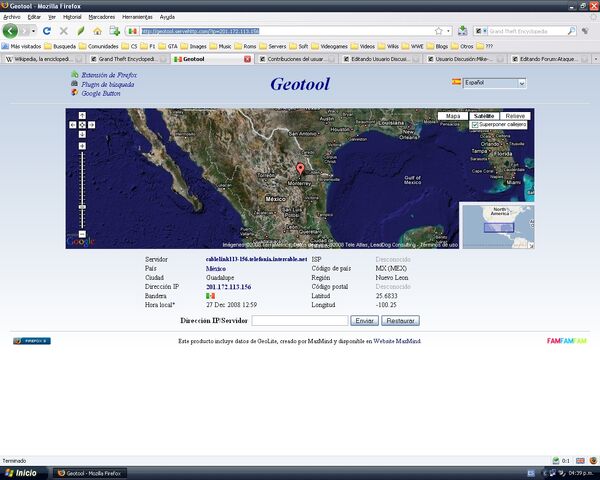This screenshot has width=600, height=480.
Task: Switch map to Relieve view
Action: pyautogui.click(x=515, y=116)
